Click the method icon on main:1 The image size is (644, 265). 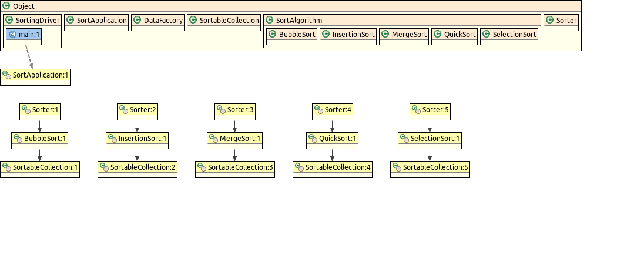[x=13, y=35]
